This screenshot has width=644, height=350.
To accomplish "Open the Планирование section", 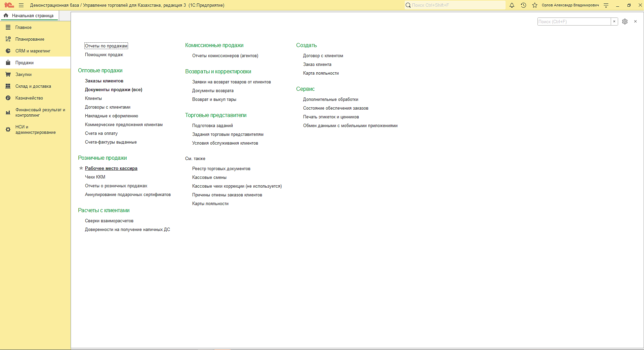I will [35, 39].
